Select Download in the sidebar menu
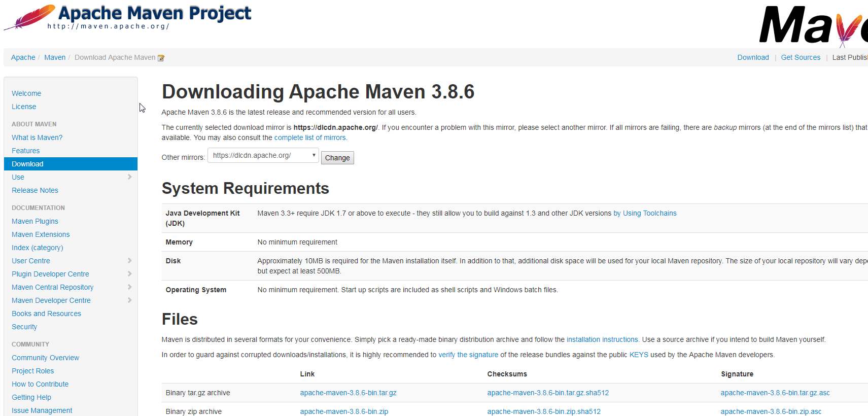This screenshot has width=868, height=416. click(28, 164)
